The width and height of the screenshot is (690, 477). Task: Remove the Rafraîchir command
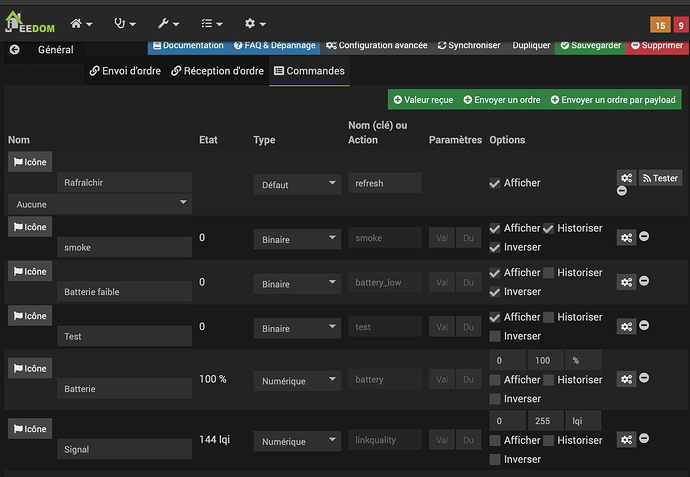pos(622,191)
